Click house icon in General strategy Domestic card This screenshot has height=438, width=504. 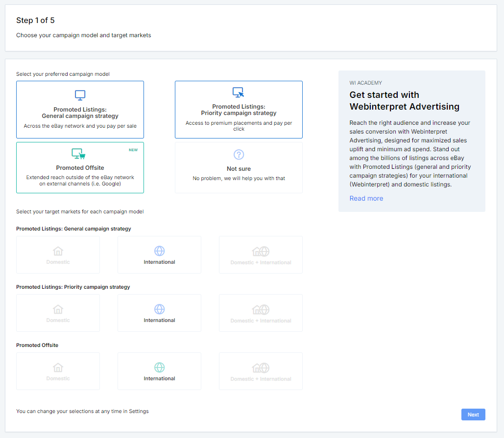[x=58, y=251]
